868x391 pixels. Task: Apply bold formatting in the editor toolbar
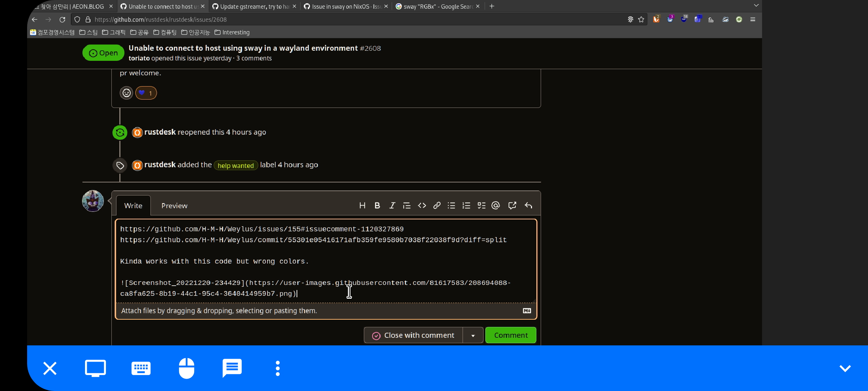pyautogui.click(x=377, y=205)
